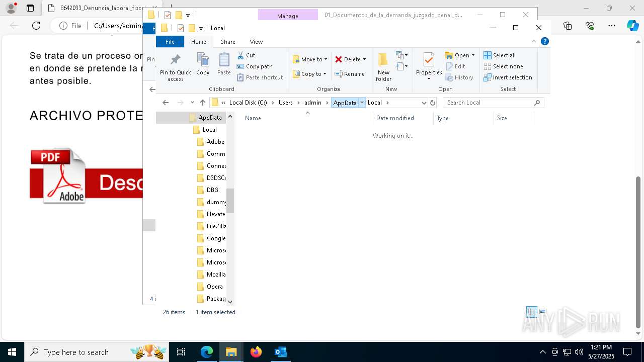Click navigation pane scrollbar down arrow

coord(230,302)
